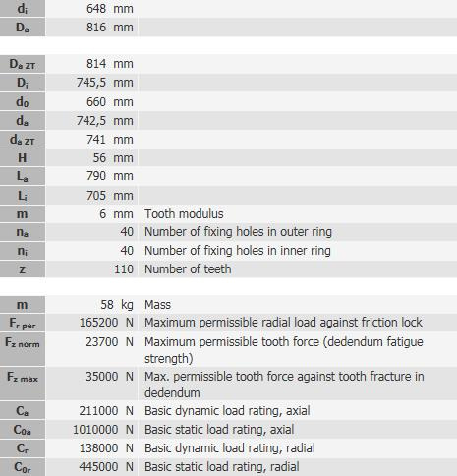Select the 1010000 N static axial value
Image resolution: width=457 pixels, height=476 pixels.
pyautogui.click(x=103, y=430)
